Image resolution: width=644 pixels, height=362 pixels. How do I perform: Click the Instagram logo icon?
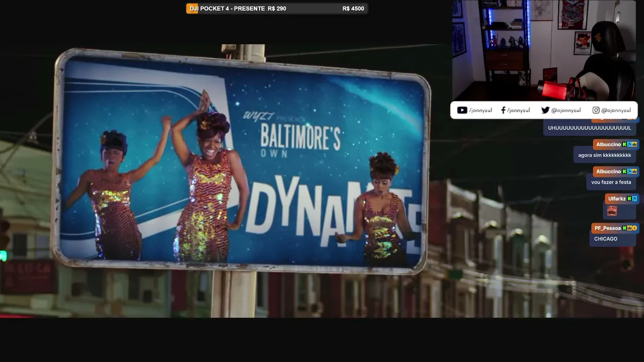pyautogui.click(x=596, y=110)
